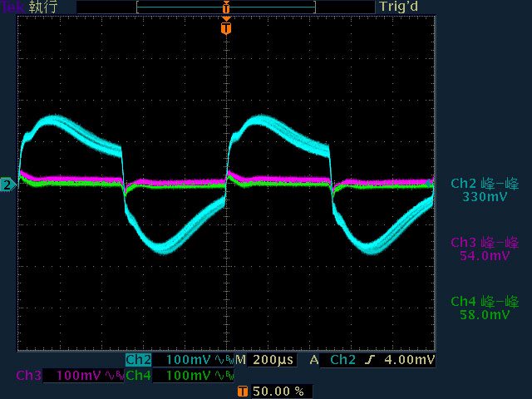Select the highlighted Ch2 channel label
This screenshot has width=532, height=399.
pos(139,360)
